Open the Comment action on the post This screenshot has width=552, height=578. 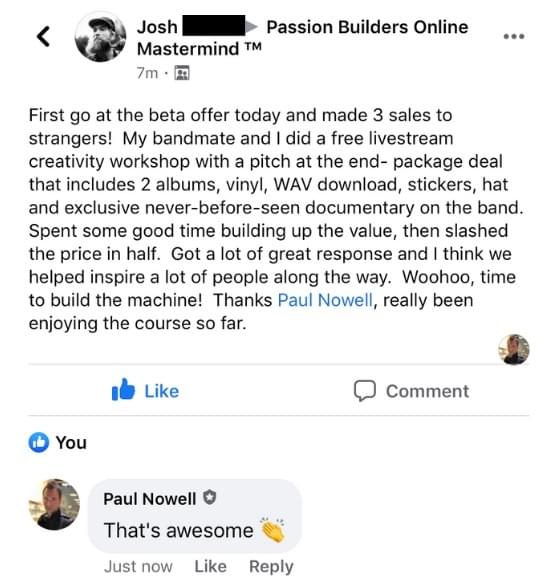[x=411, y=391]
